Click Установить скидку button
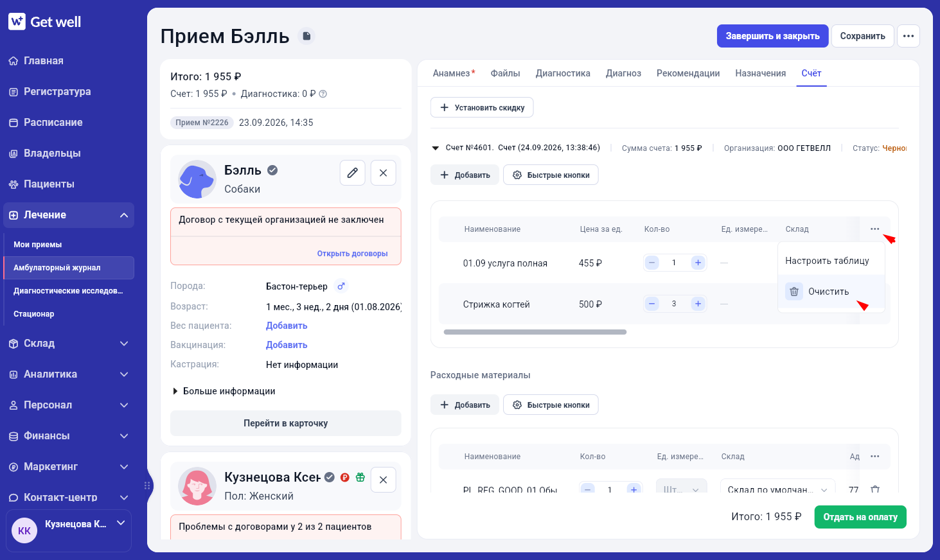The height and width of the screenshot is (560, 940). coord(482,107)
